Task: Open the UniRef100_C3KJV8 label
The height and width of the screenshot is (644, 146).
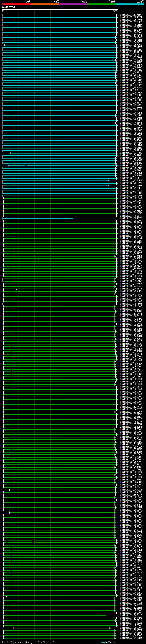Action: point(131,361)
